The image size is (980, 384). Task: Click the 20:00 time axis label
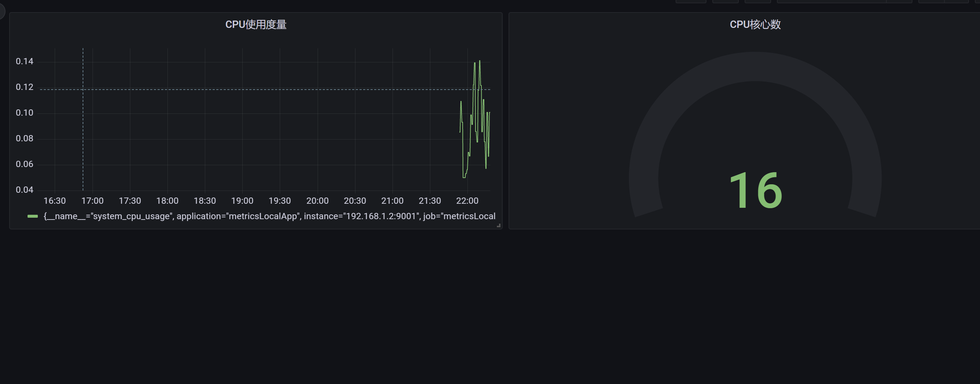pos(317,201)
